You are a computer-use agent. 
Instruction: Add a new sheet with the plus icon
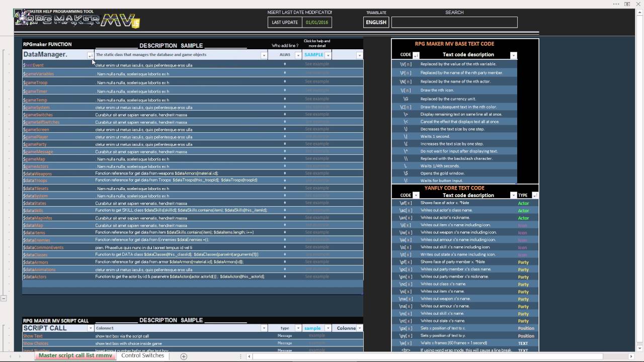[184, 356]
